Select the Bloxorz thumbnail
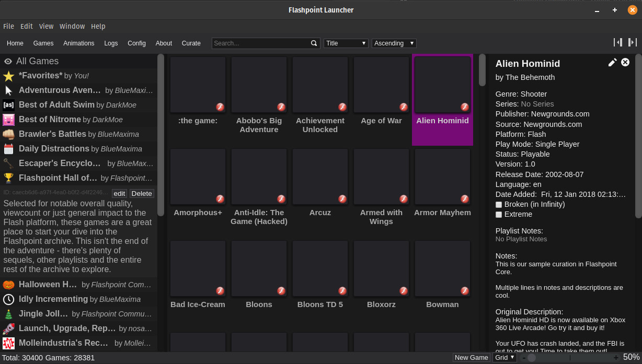 [x=381, y=269]
